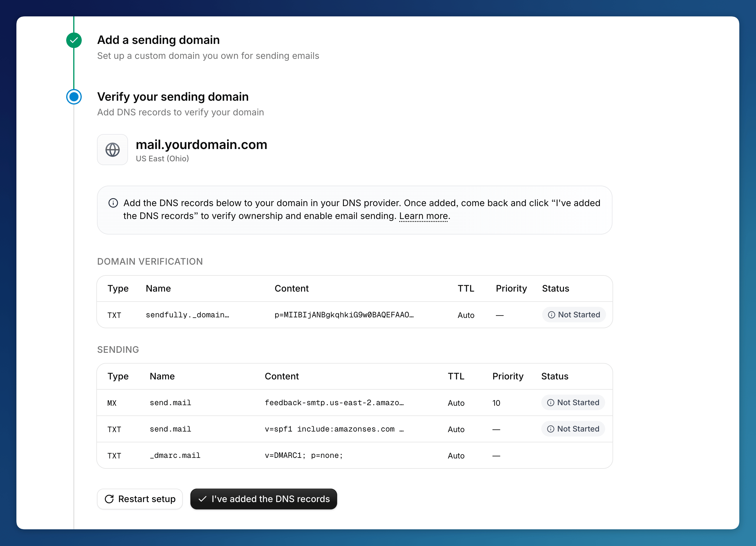Click the Not Started status for the SPF record
The height and width of the screenshot is (546, 756).
click(x=573, y=429)
